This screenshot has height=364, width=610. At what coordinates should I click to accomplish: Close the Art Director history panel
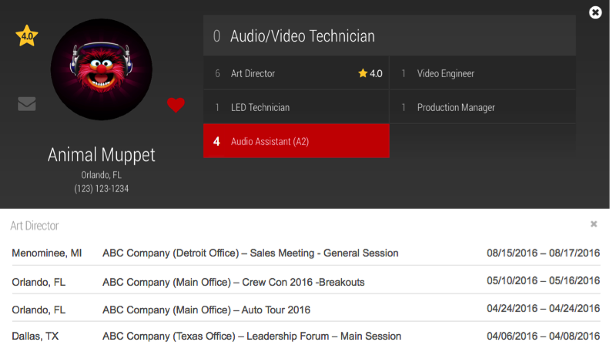click(594, 224)
